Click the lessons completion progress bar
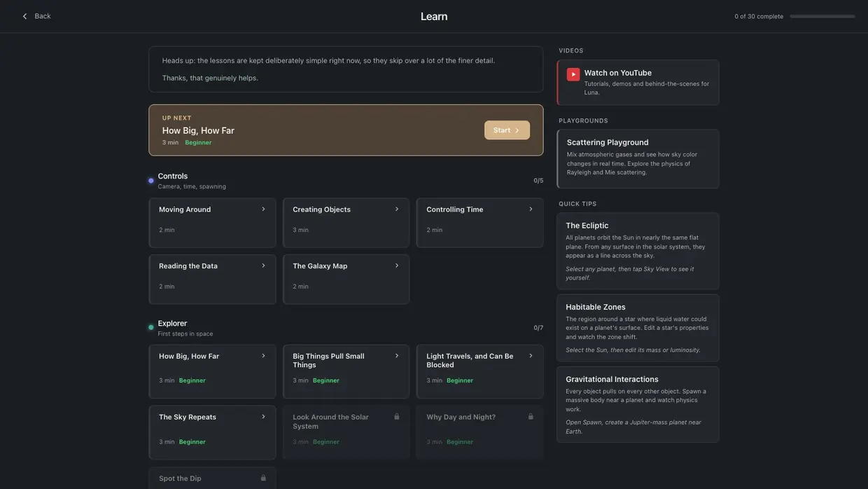 pyautogui.click(x=822, y=16)
